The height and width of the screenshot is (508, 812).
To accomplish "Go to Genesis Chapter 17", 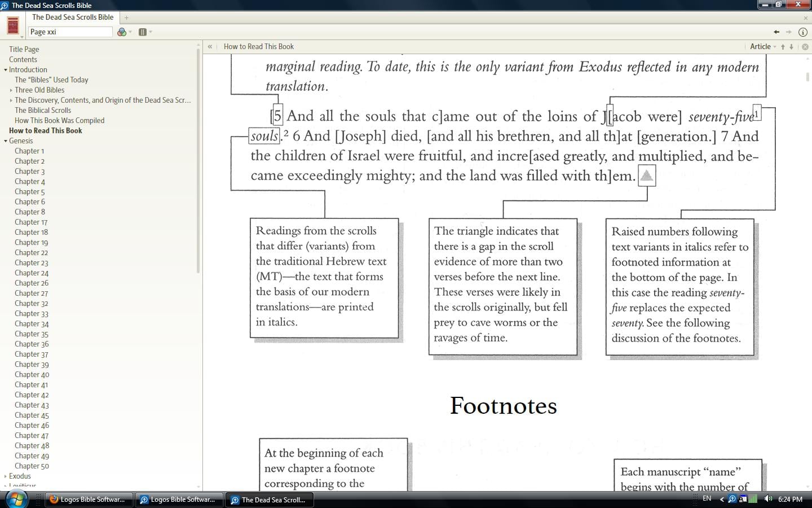I will click(31, 222).
